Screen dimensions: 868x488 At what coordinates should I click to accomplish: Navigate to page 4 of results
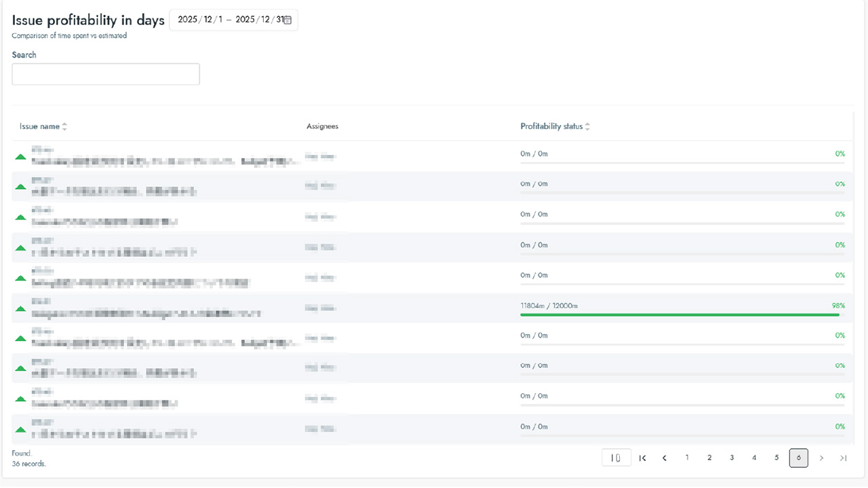pos(754,458)
